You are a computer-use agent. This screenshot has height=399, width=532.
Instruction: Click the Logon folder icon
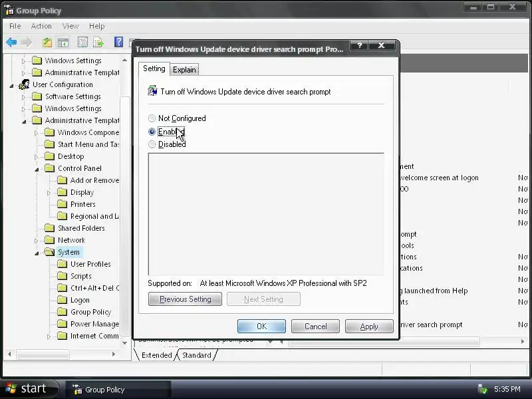62,300
